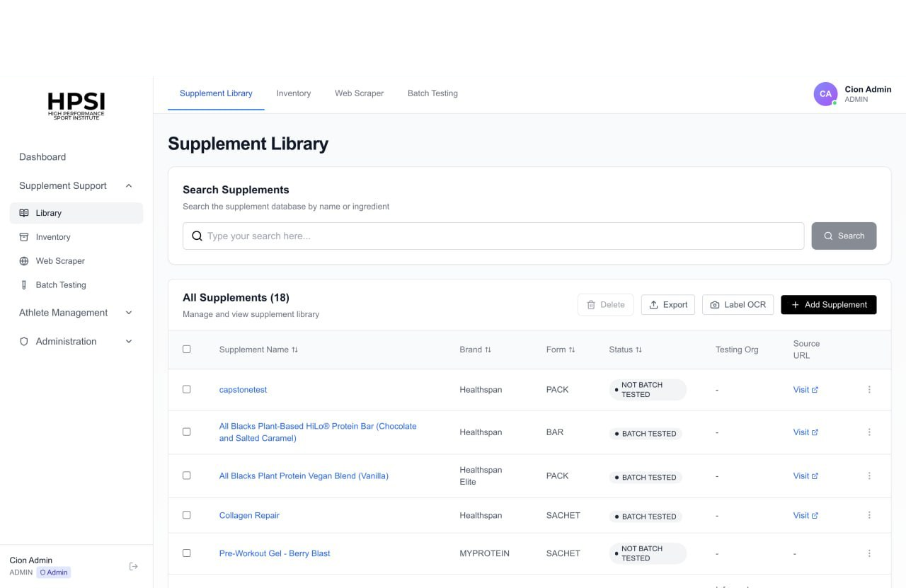The height and width of the screenshot is (588, 906).
Task: Sort by Supplement Name column arrows
Action: coord(294,350)
